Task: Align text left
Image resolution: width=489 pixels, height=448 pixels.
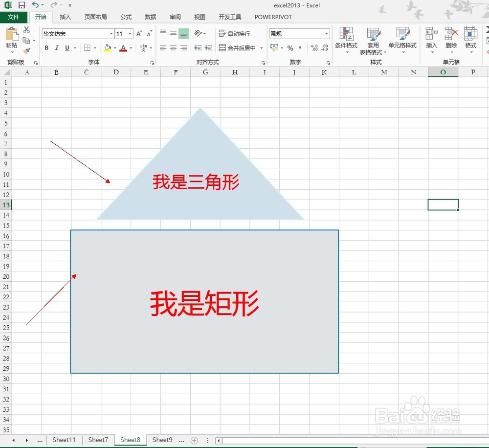Action: [x=163, y=48]
